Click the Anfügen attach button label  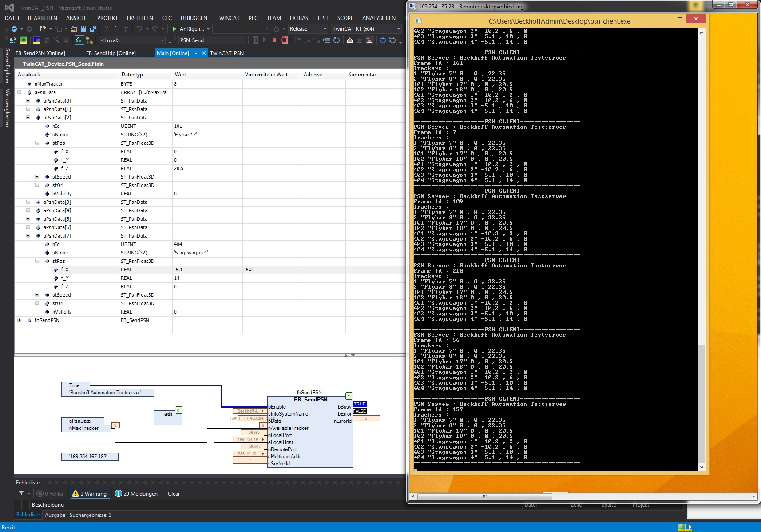click(x=192, y=29)
